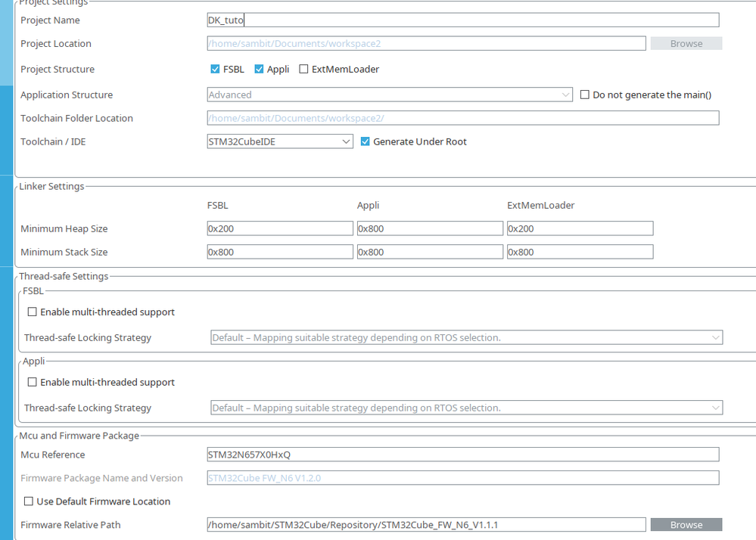Enable the ExtMemLoader checkbox
756x540 pixels.
[x=303, y=70]
